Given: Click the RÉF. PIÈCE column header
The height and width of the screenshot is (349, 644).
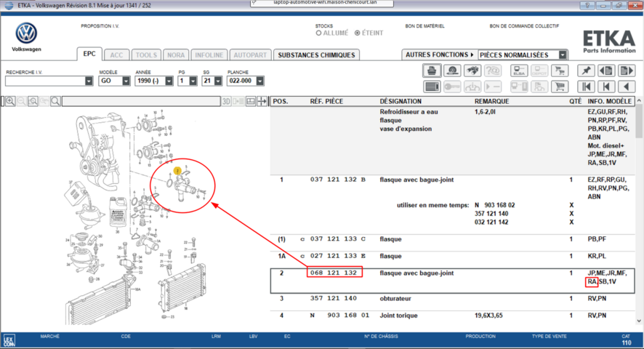Looking at the screenshot, I should coord(326,101).
